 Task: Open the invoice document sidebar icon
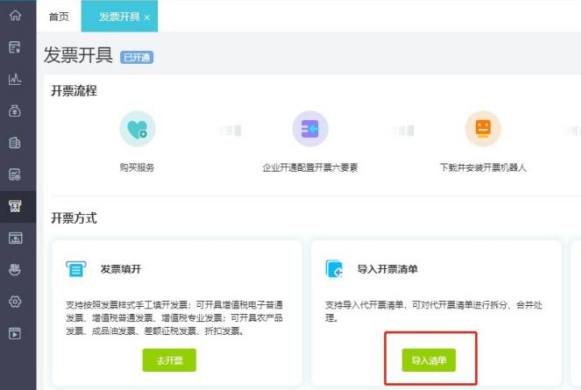point(15,47)
